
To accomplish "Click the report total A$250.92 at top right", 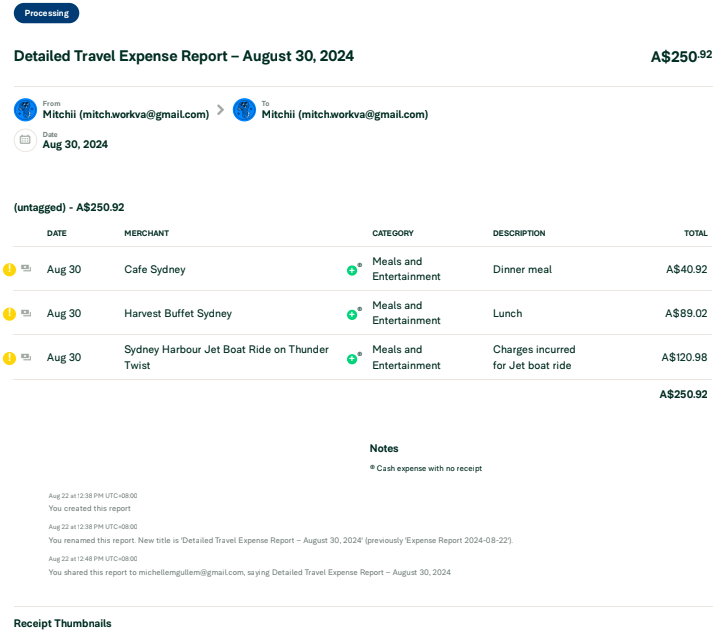I will [x=681, y=57].
